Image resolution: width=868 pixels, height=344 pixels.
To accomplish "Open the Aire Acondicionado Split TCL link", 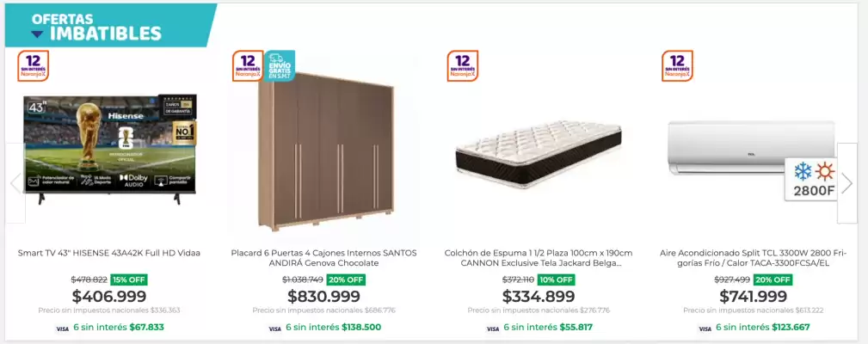I will (753, 258).
